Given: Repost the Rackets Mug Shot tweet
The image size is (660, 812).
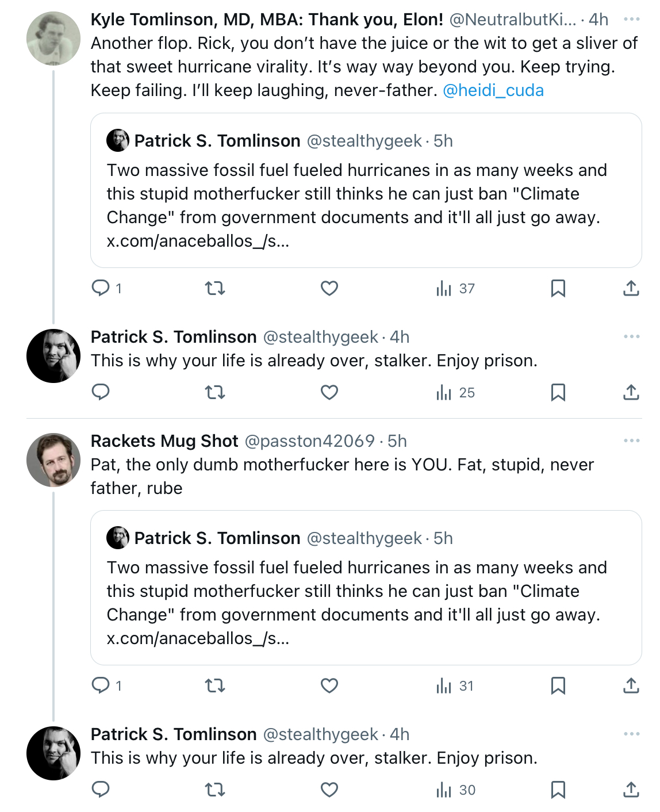Looking at the screenshot, I should click(x=215, y=685).
